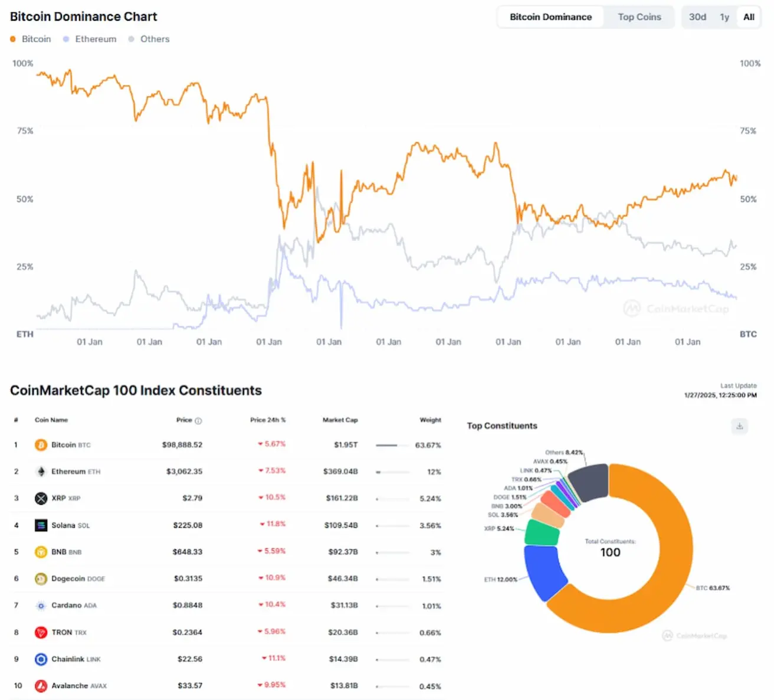Open the Solana SOL coin link
Viewport: 774px width, 700px height.
70,525
